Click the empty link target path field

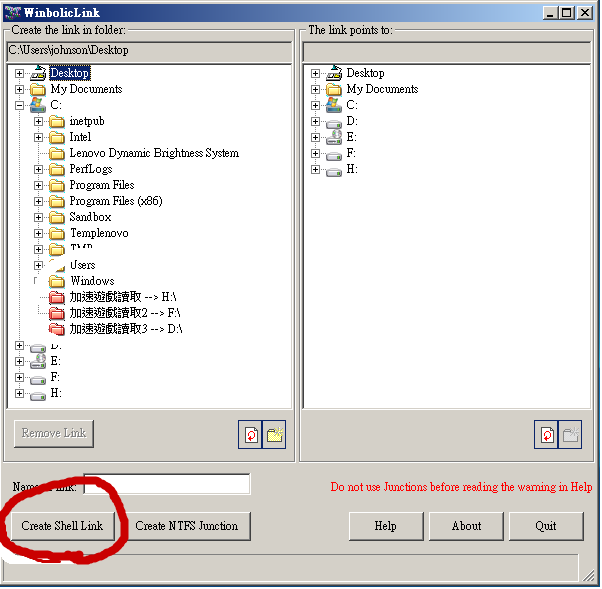click(447, 51)
